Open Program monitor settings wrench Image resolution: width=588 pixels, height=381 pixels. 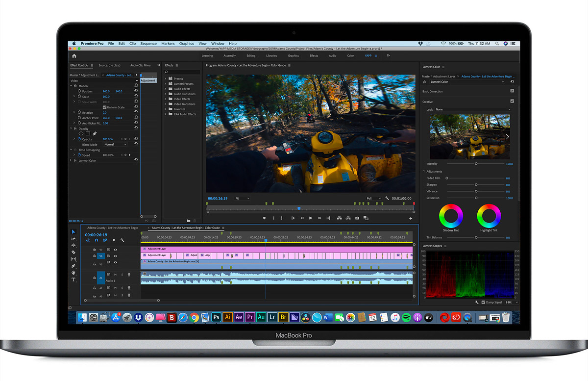[387, 198]
